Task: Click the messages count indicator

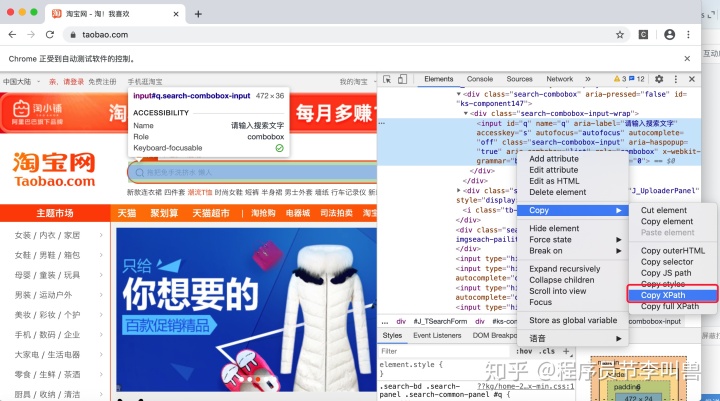Action: [637, 79]
